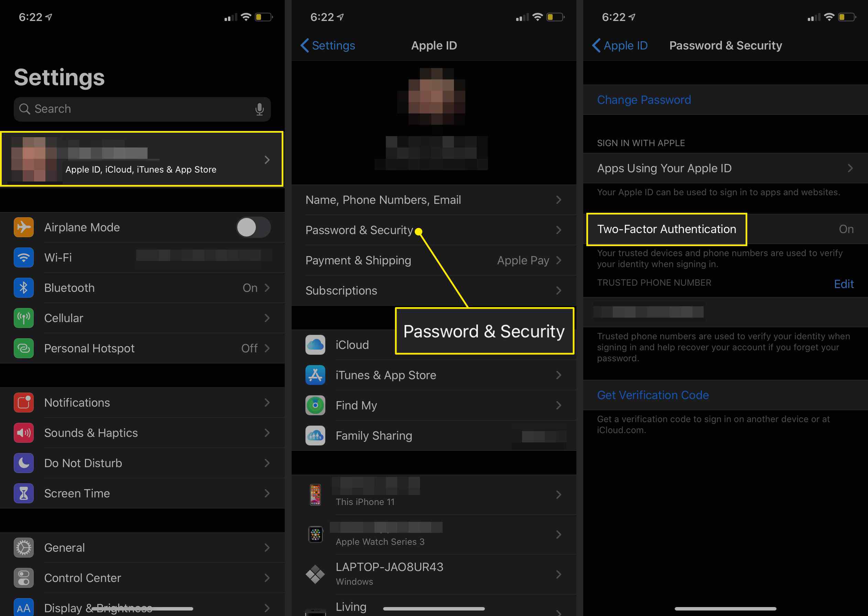This screenshot has height=616, width=868.
Task: Tap Edit next to Trusted Phone Number
Action: (x=844, y=284)
